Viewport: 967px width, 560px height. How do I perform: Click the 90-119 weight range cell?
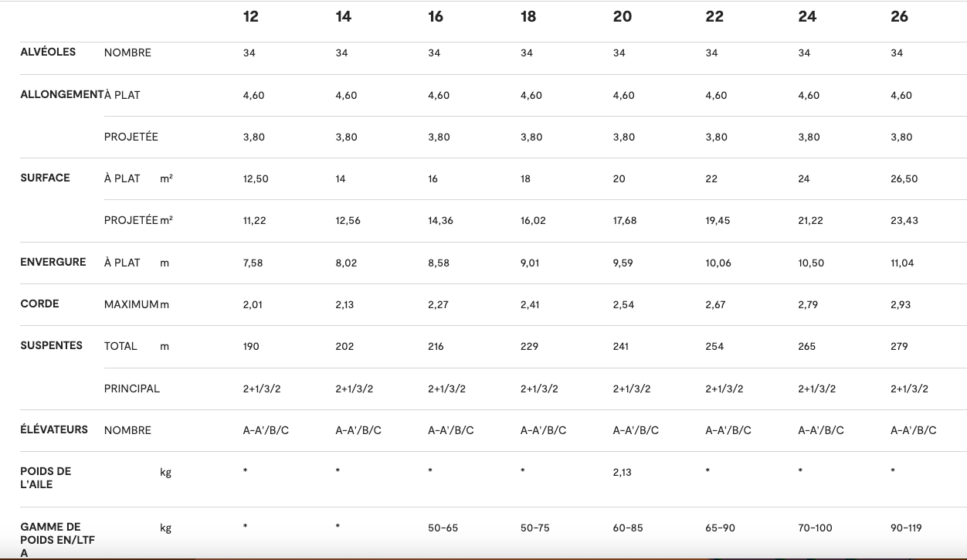tap(906, 528)
